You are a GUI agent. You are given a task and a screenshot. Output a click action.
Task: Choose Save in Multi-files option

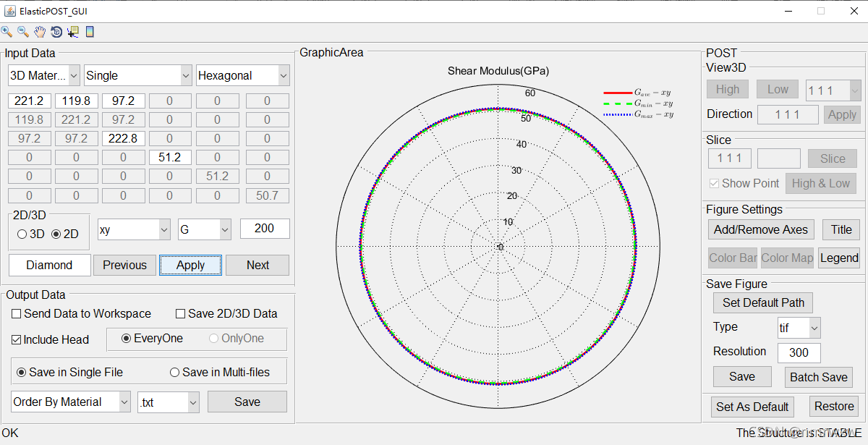174,373
